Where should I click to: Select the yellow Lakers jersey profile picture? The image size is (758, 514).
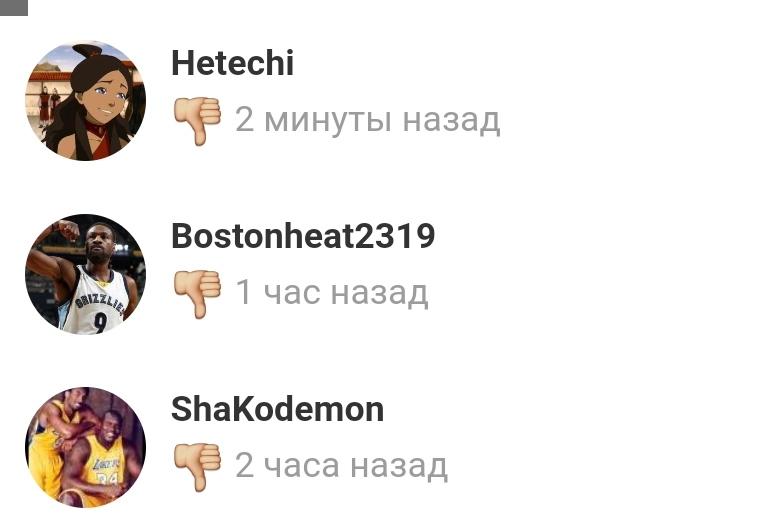coord(86,447)
